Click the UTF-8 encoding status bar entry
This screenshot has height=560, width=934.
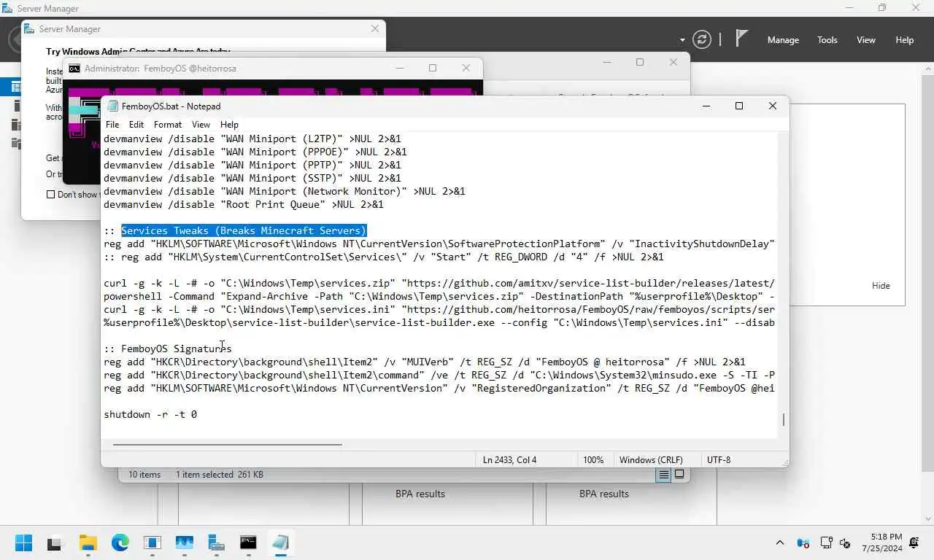(719, 460)
